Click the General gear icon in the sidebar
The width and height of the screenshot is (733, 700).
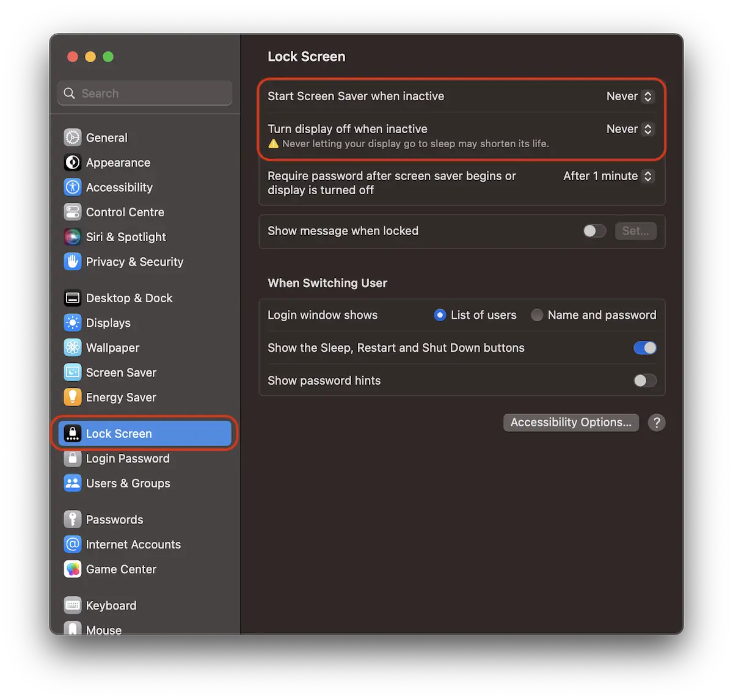coord(73,137)
